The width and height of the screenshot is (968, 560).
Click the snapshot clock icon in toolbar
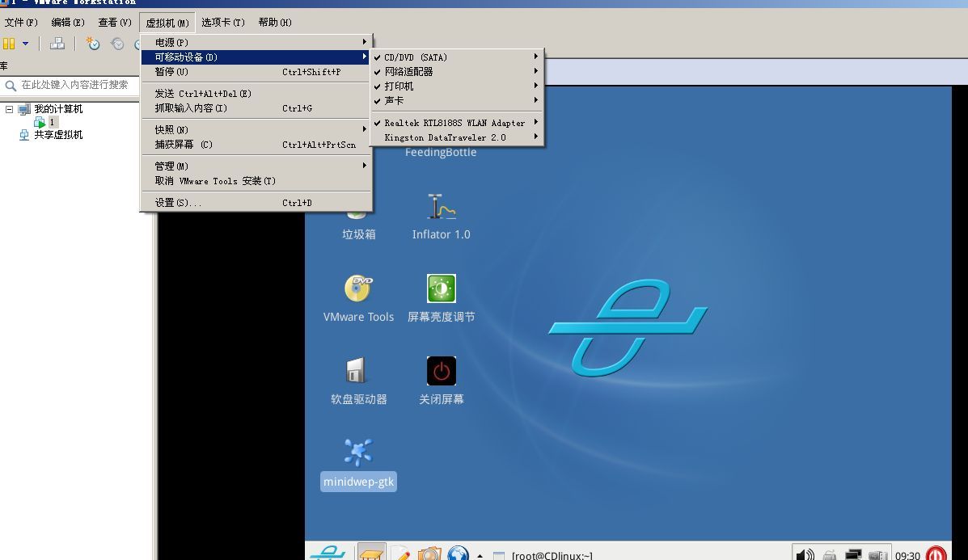93,44
